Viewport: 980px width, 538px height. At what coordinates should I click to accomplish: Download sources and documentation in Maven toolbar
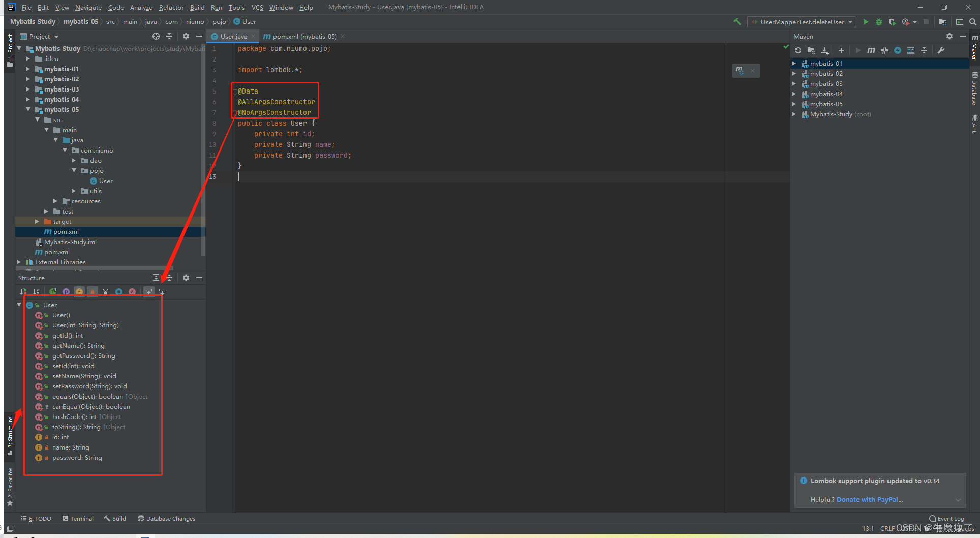pyautogui.click(x=825, y=50)
